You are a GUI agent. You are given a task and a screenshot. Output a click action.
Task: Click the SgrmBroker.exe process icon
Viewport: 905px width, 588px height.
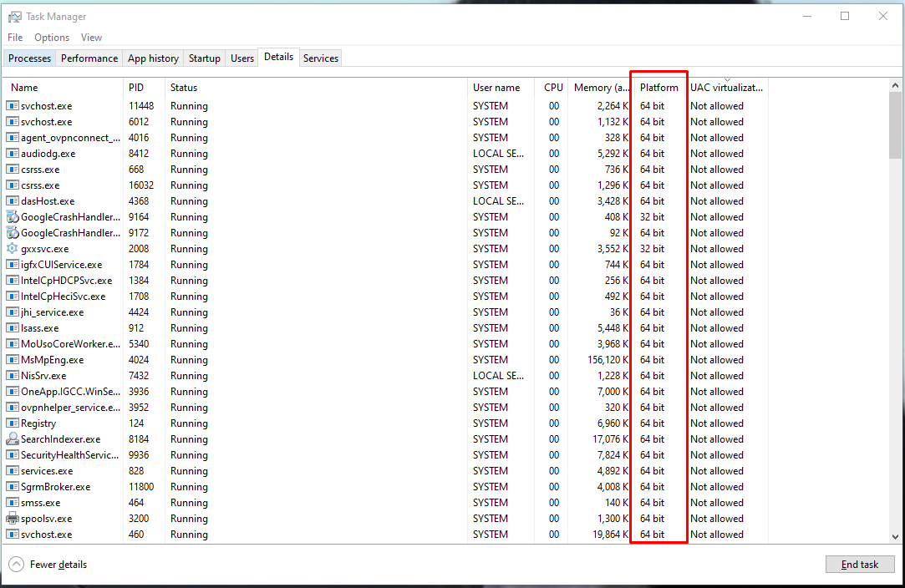coord(13,486)
